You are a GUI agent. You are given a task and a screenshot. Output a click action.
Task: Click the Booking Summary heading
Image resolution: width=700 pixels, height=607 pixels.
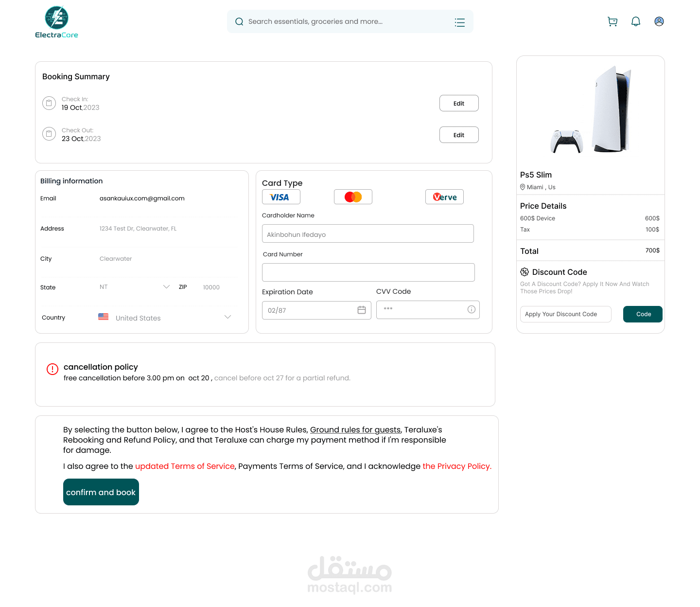click(x=76, y=76)
